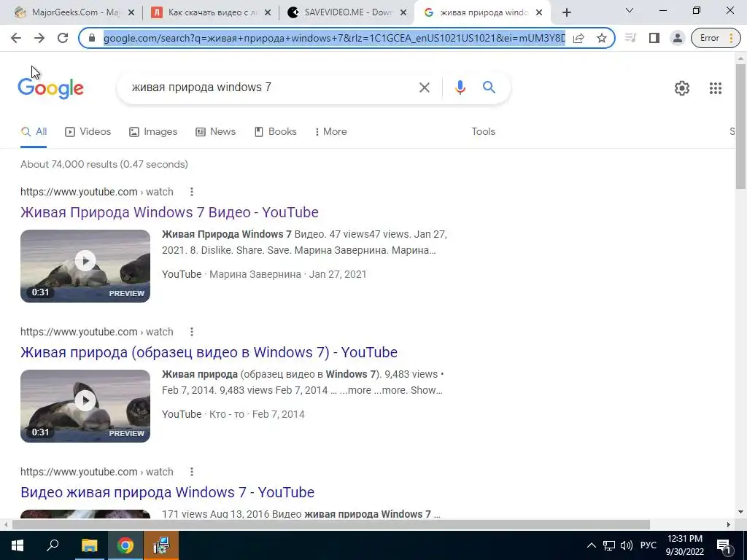Select the News results filter
The height and width of the screenshot is (560, 747).
pos(216,132)
